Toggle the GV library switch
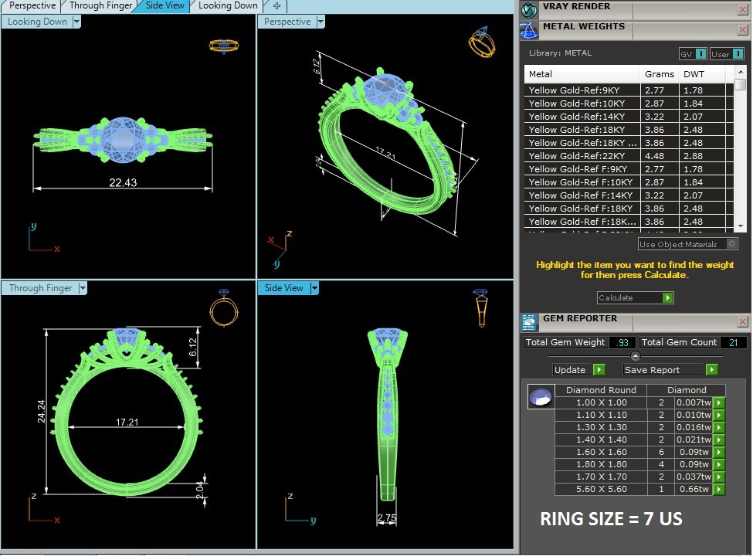The height and width of the screenshot is (560, 753). click(x=700, y=54)
